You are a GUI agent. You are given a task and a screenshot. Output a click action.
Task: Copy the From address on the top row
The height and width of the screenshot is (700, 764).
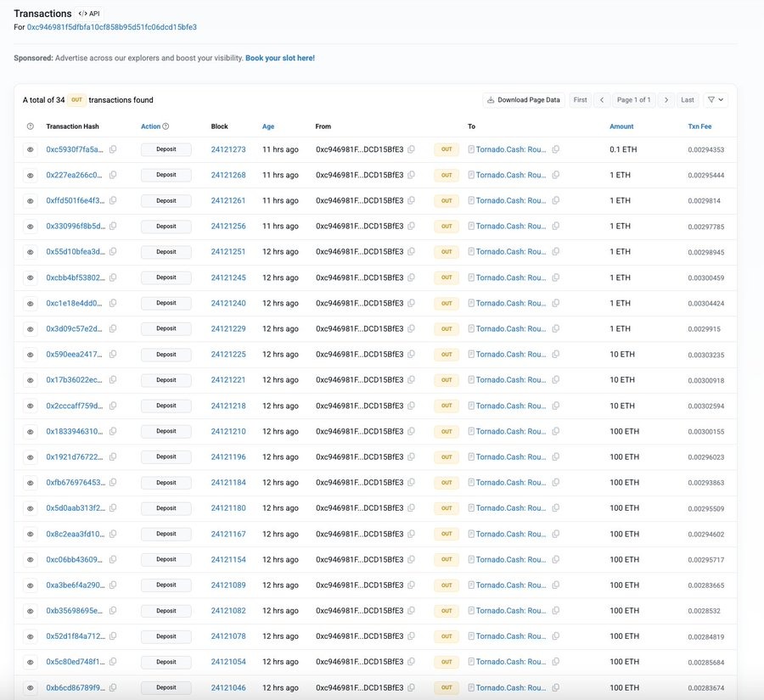(411, 149)
